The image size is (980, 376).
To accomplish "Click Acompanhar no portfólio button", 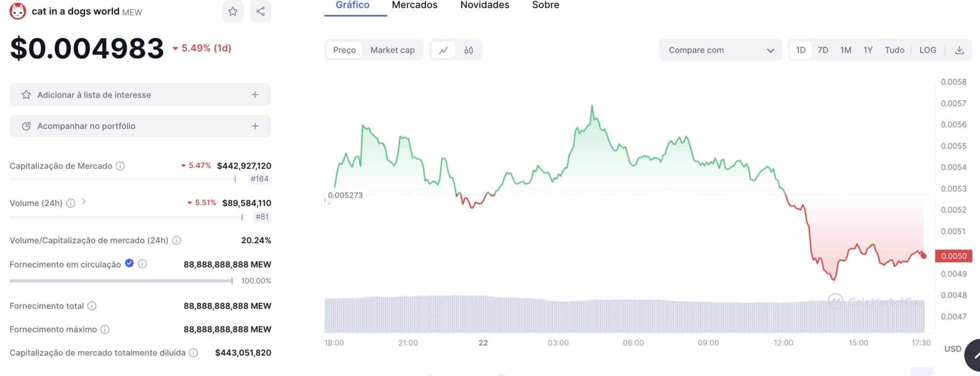I will point(140,126).
